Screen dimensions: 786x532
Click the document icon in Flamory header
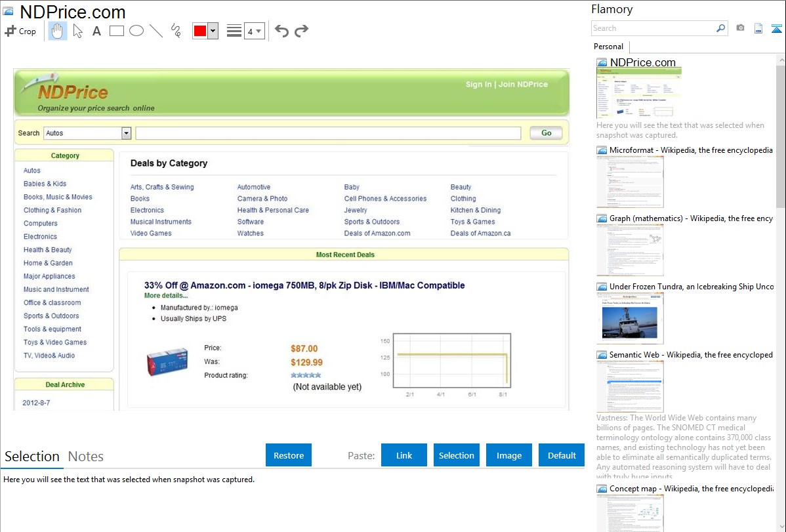758,28
